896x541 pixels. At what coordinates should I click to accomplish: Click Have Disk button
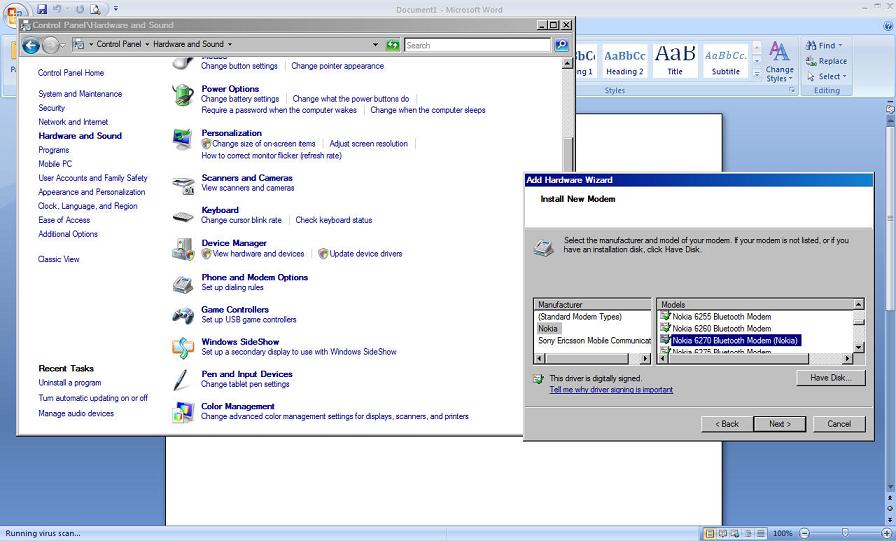(x=831, y=378)
